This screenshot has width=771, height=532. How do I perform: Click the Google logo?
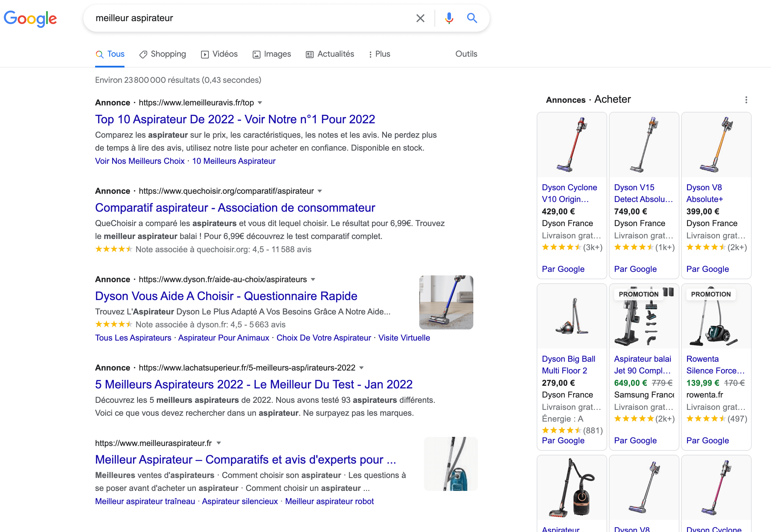pyautogui.click(x=30, y=19)
